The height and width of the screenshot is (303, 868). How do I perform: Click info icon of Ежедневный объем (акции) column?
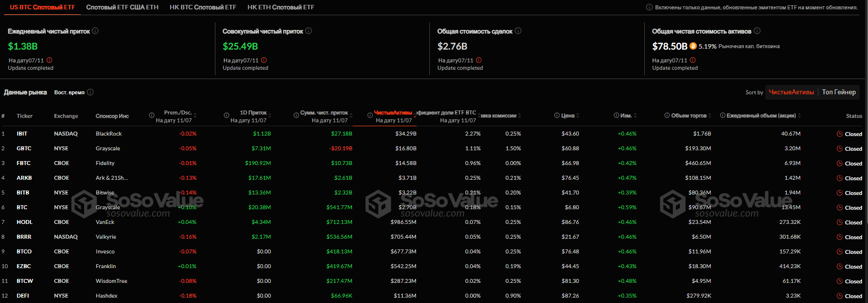coord(723,115)
